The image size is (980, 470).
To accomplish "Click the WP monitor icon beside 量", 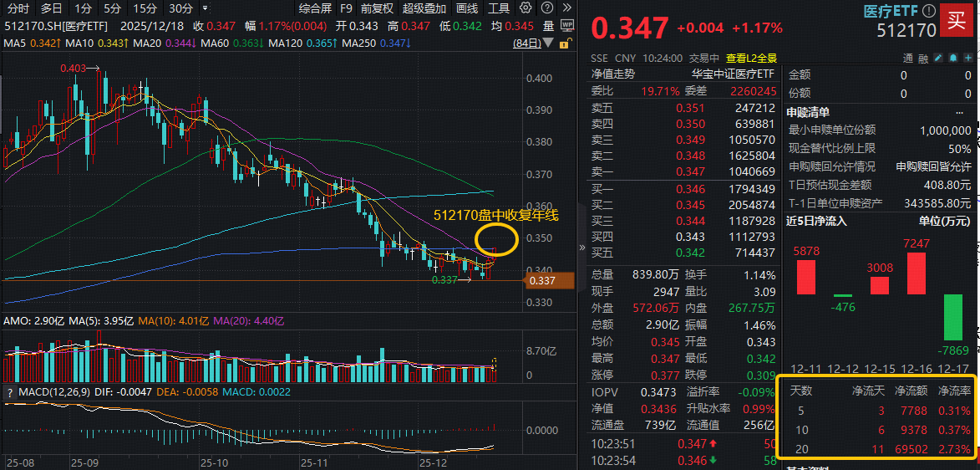I will pos(567,26).
